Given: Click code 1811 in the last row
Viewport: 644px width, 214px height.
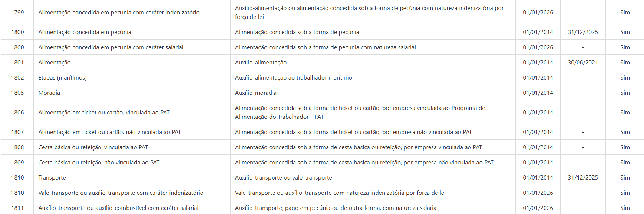Looking at the screenshot, I should click(x=17, y=208).
